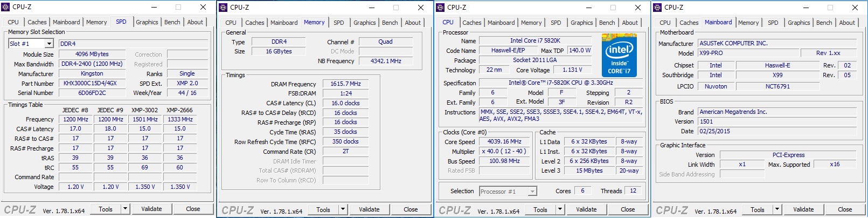Screen dimensions: 868x218
Task: Click the BIOS Date field 02/25/2015
Action: point(777,131)
